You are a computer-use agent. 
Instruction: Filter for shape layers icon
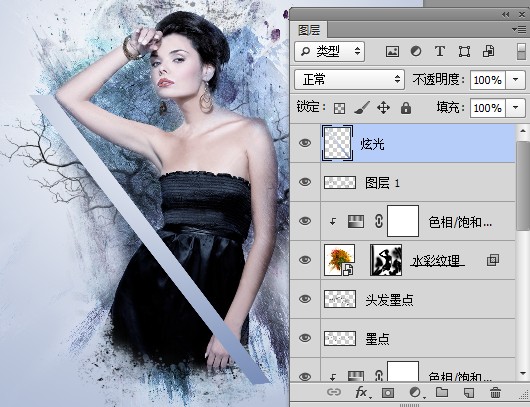pyautogui.click(x=464, y=51)
